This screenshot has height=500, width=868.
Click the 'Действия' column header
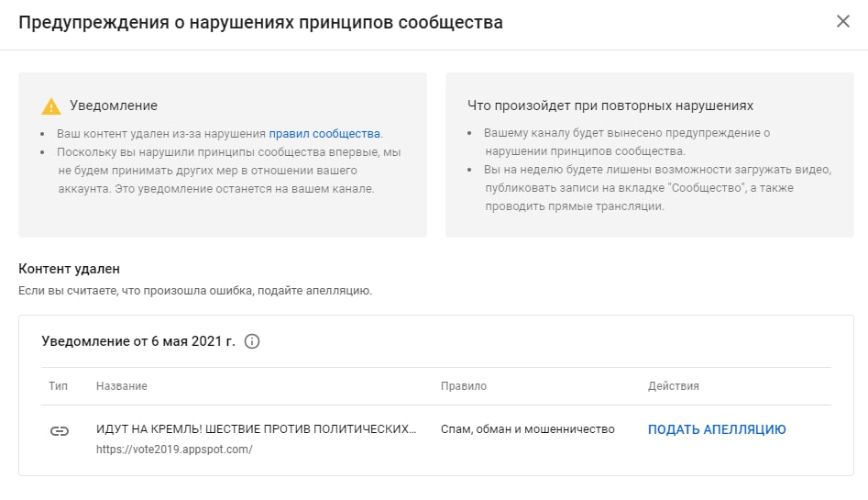coord(673,386)
